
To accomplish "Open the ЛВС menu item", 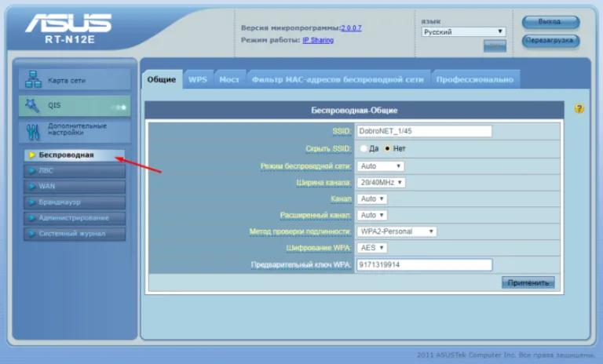I will click(x=75, y=171).
